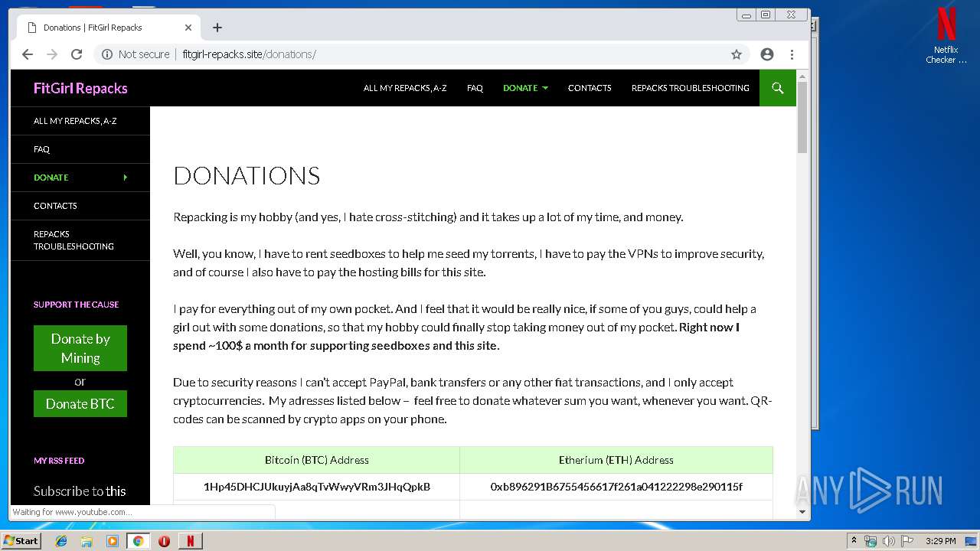
Task: Click the page scrollbar up arrow
Action: click(x=802, y=76)
